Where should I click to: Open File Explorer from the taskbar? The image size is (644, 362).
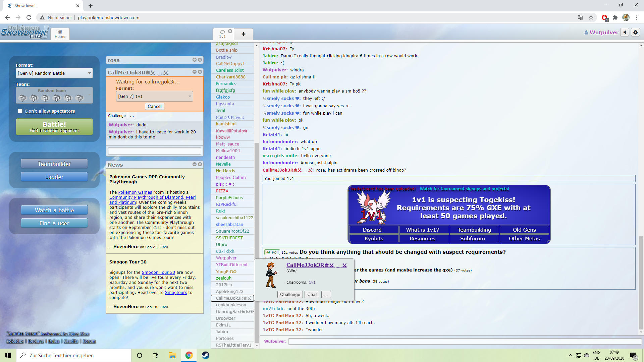pyautogui.click(x=172, y=355)
